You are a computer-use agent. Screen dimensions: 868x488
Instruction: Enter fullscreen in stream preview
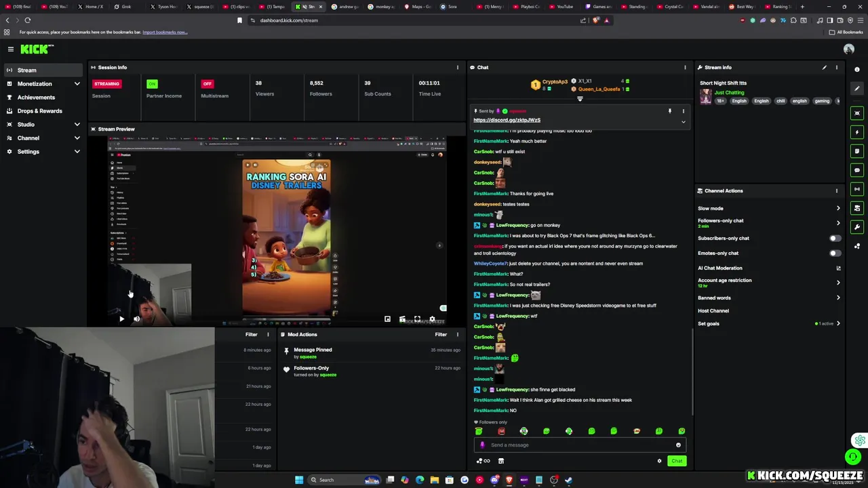[x=417, y=319]
